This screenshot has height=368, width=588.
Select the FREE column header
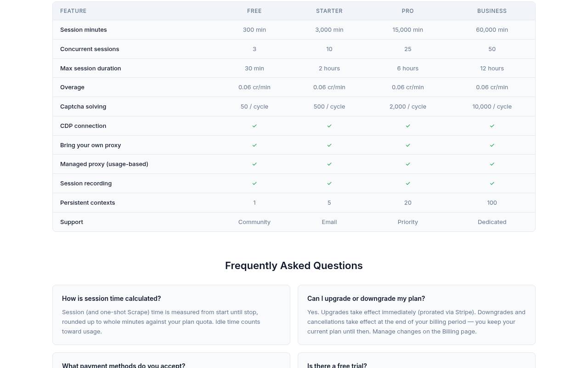click(x=254, y=11)
